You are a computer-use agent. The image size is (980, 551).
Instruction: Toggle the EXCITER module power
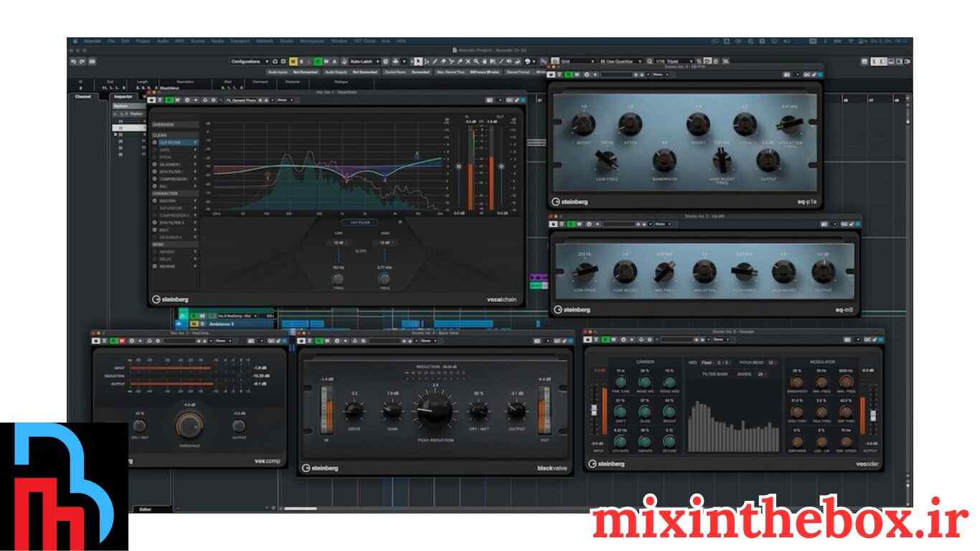(x=154, y=201)
